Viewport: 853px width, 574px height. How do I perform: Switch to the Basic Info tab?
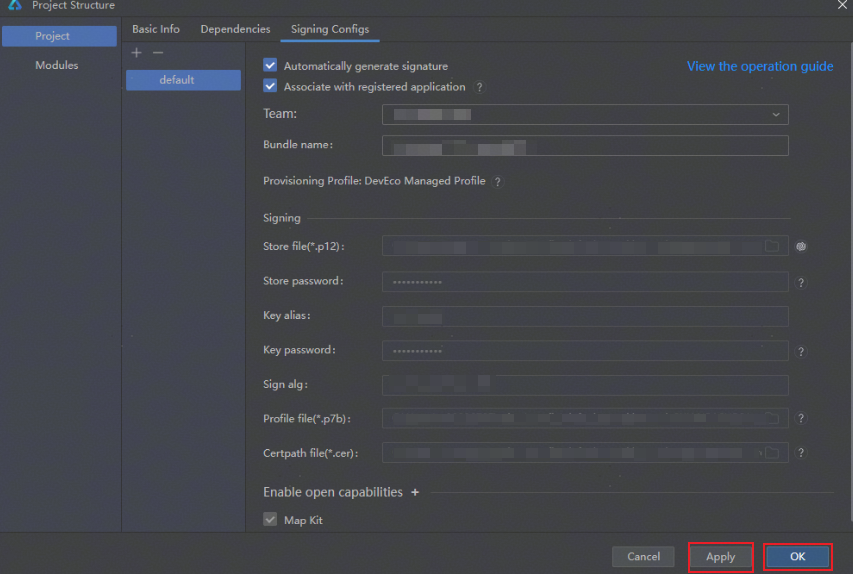[156, 29]
